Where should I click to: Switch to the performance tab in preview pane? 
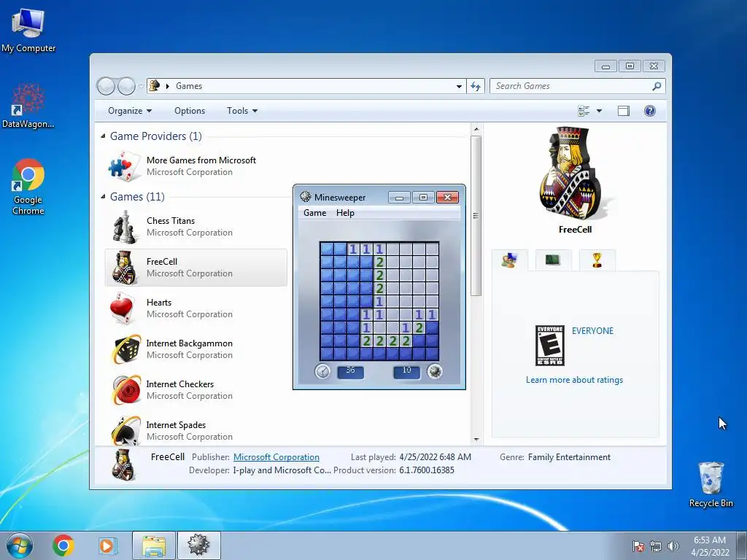click(553, 260)
